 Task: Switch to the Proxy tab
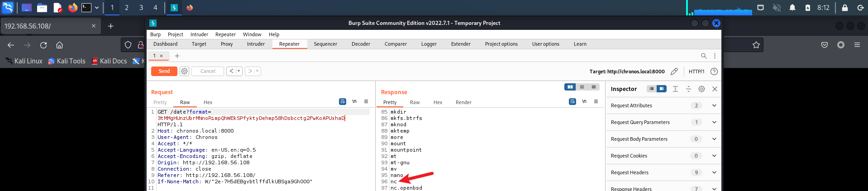pyautogui.click(x=227, y=44)
